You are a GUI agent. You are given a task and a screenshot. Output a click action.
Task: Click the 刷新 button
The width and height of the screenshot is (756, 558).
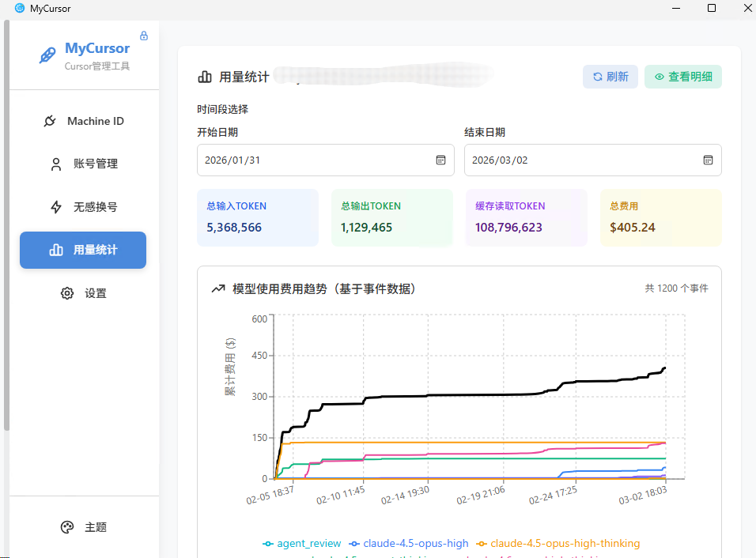tap(610, 77)
